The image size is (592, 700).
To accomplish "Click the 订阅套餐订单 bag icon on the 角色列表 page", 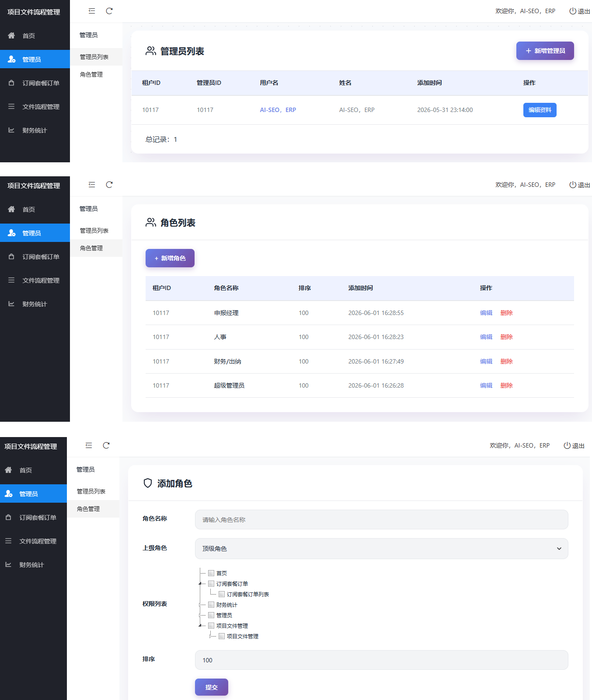I will [11, 256].
